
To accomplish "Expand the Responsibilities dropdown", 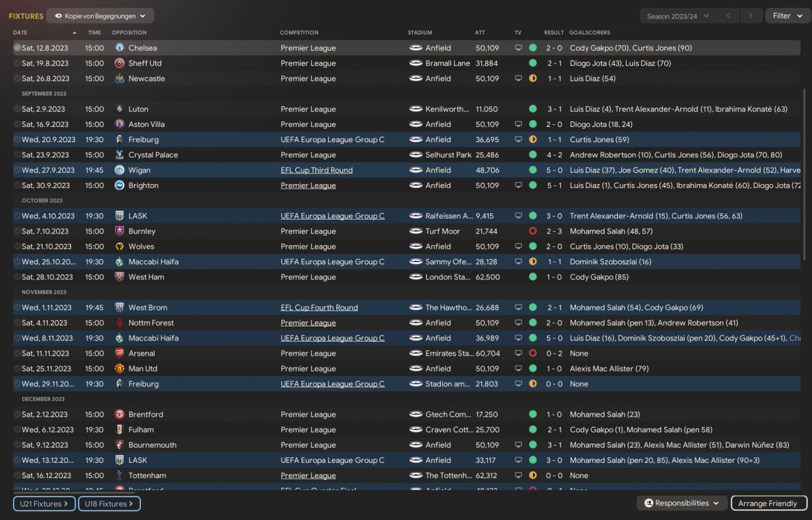I will pyautogui.click(x=682, y=503).
